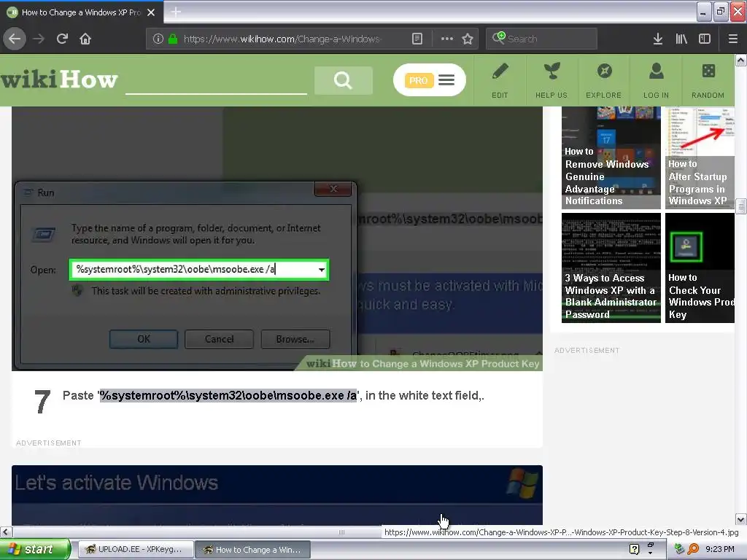Click the help question-mark tray icon
The height and width of the screenshot is (560, 747).
point(634,549)
